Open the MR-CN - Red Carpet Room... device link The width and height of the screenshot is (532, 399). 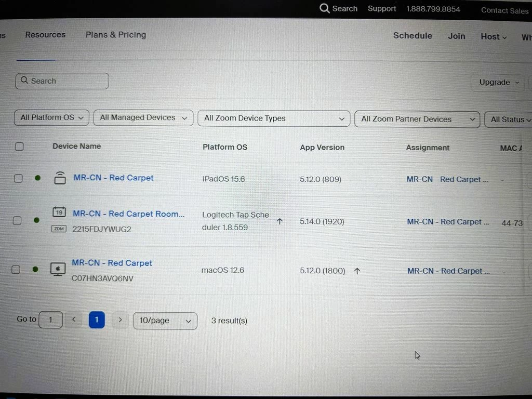coord(129,214)
